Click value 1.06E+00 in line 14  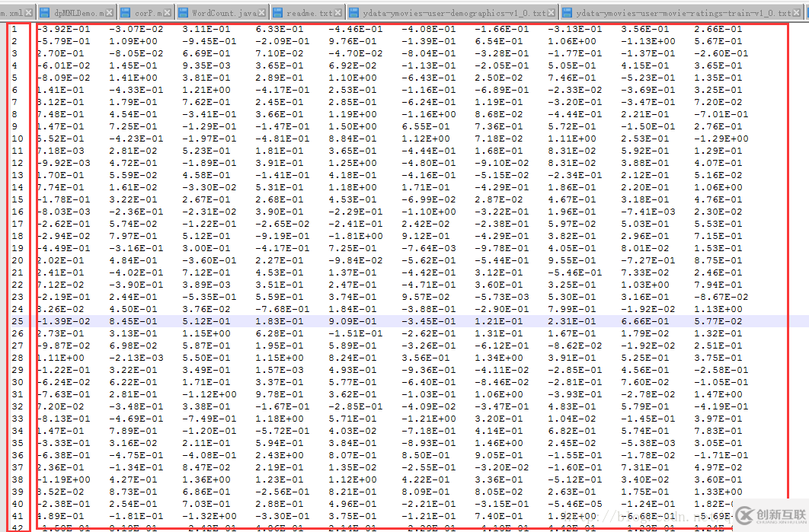pos(718,188)
